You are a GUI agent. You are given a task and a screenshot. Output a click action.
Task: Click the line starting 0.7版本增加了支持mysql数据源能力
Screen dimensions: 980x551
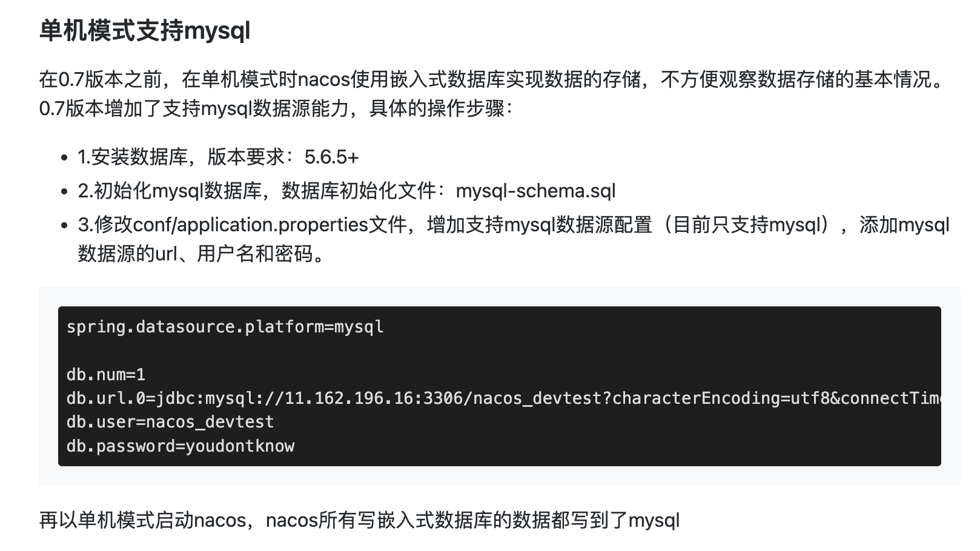[x=276, y=108]
